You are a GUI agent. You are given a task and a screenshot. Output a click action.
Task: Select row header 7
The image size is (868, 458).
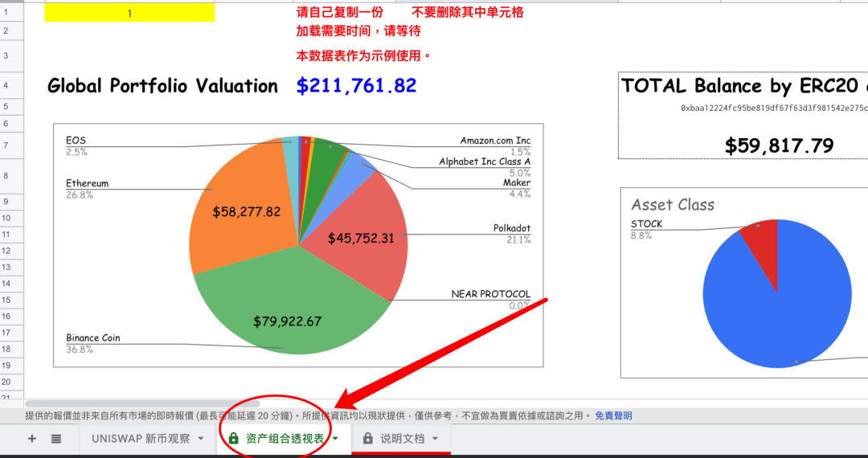tap(6, 145)
